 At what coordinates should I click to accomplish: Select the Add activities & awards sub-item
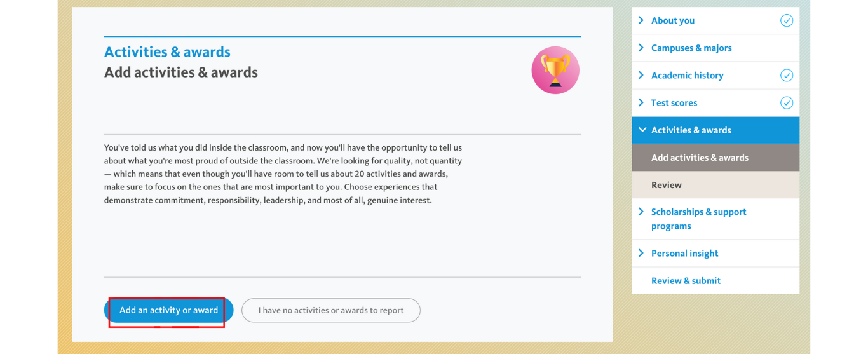[x=715, y=158]
